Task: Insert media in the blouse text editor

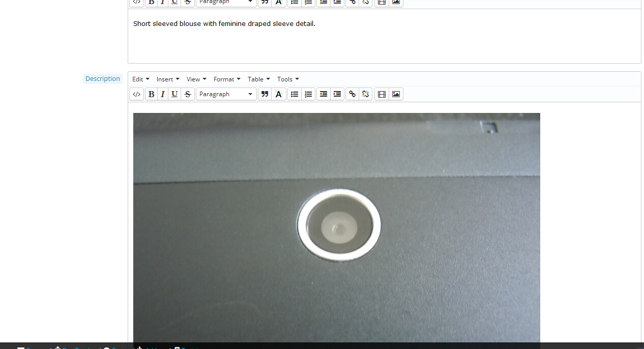Action: pos(382,2)
